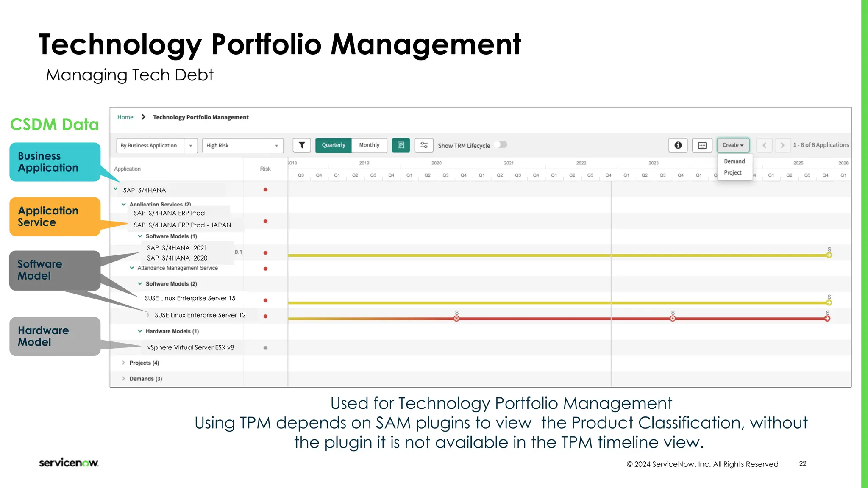Choose Demand from Create menu
Image resolution: width=868 pixels, height=488 pixels.
(x=734, y=161)
